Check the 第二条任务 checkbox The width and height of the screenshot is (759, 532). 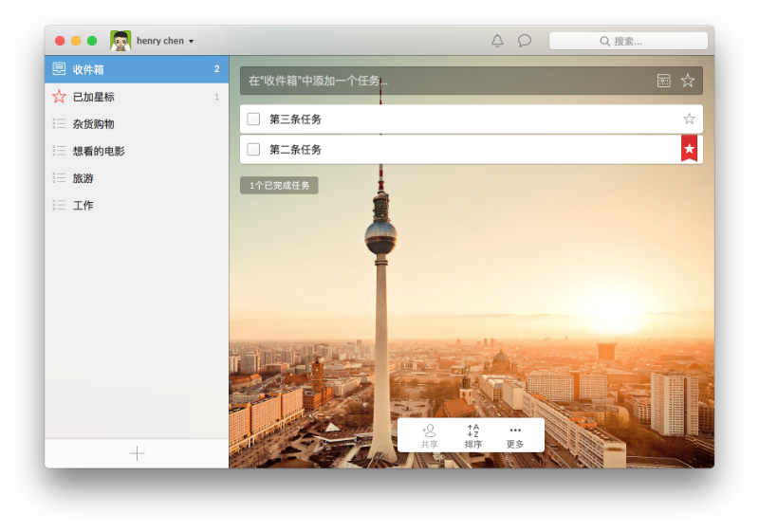point(253,149)
